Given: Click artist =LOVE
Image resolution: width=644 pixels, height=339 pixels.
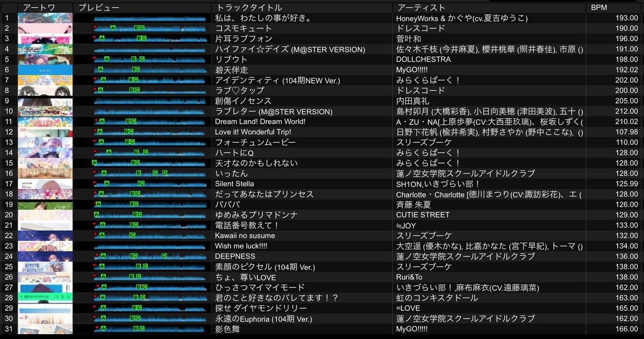Looking at the screenshot, I should [x=408, y=308].
